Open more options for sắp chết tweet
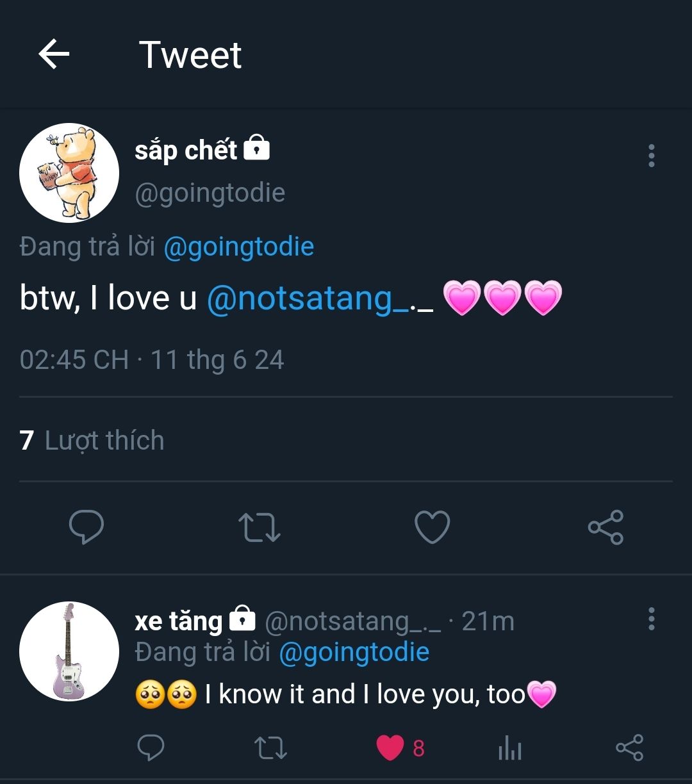Viewport: 692px width, 784px height. coord(651,156)
